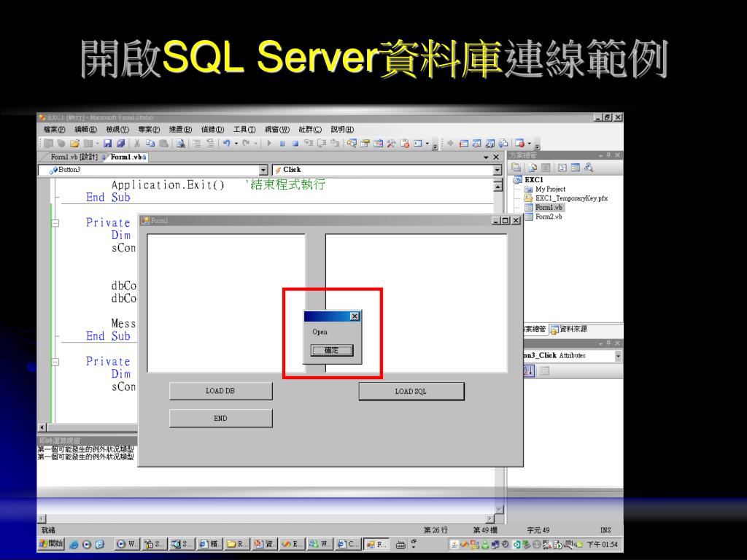Collapse the first Private Sub code block
Viewport: 747px width, 560px height.
tap(55, 223)
